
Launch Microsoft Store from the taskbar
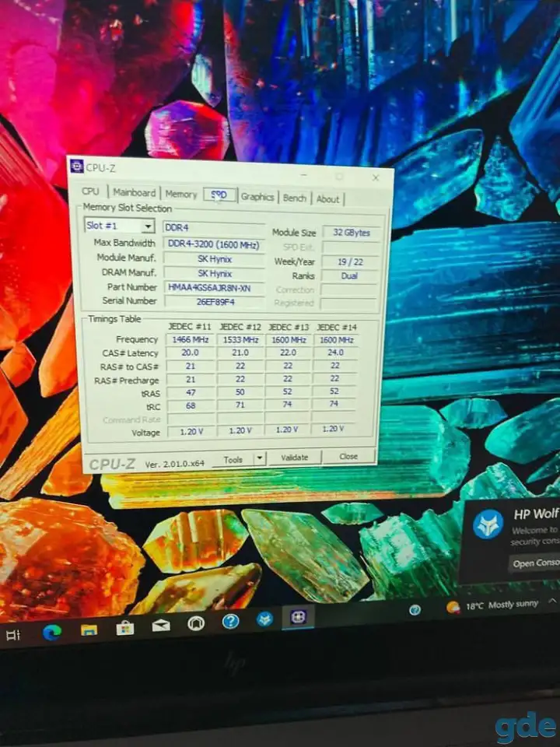click(125, 628)
